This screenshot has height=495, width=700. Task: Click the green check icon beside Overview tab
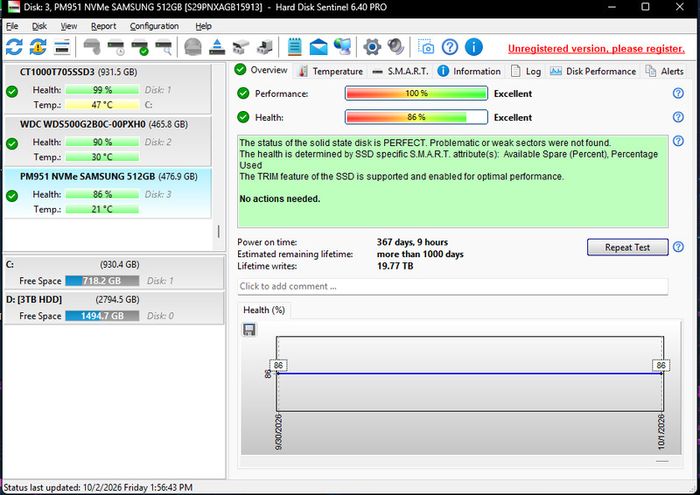click(x=240, y=69)
